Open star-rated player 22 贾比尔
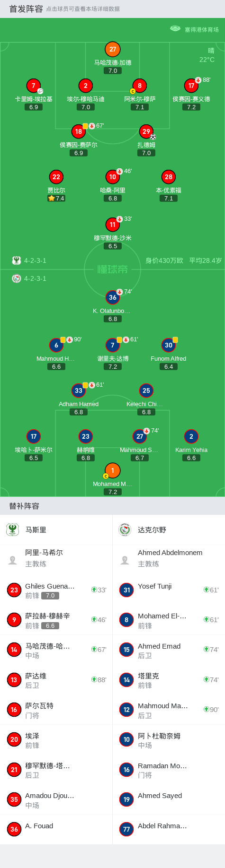This screenshot has width=225, height=868. pos(56,177)
